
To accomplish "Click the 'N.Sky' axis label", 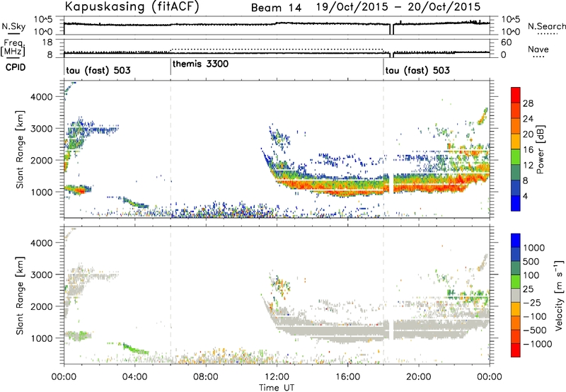I will [x=13, y=27].
